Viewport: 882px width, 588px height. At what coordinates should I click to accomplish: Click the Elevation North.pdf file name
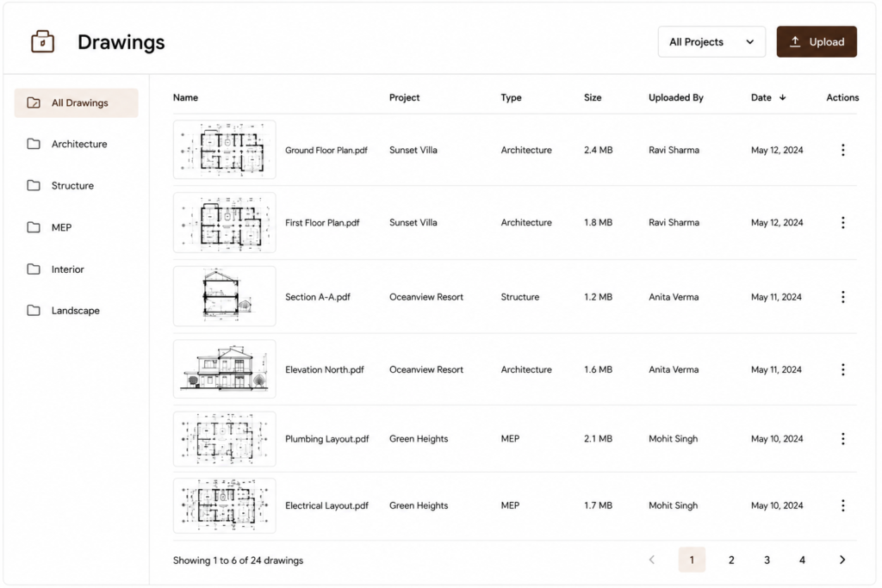325,369
